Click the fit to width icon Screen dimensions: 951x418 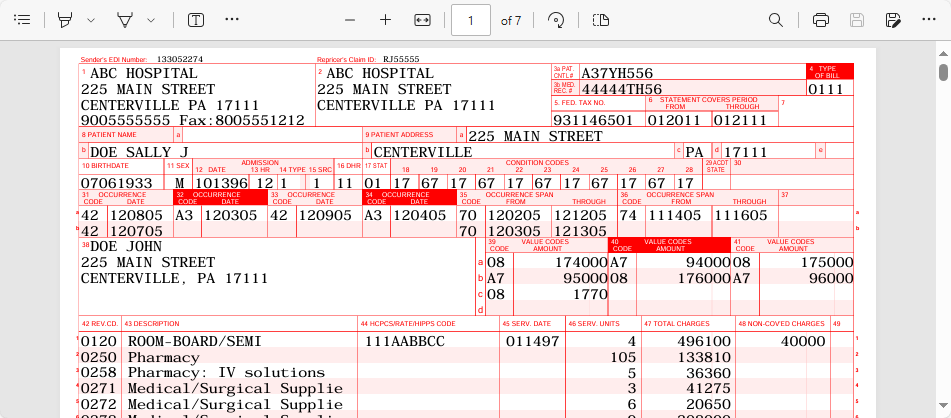[x=422, y=20]
